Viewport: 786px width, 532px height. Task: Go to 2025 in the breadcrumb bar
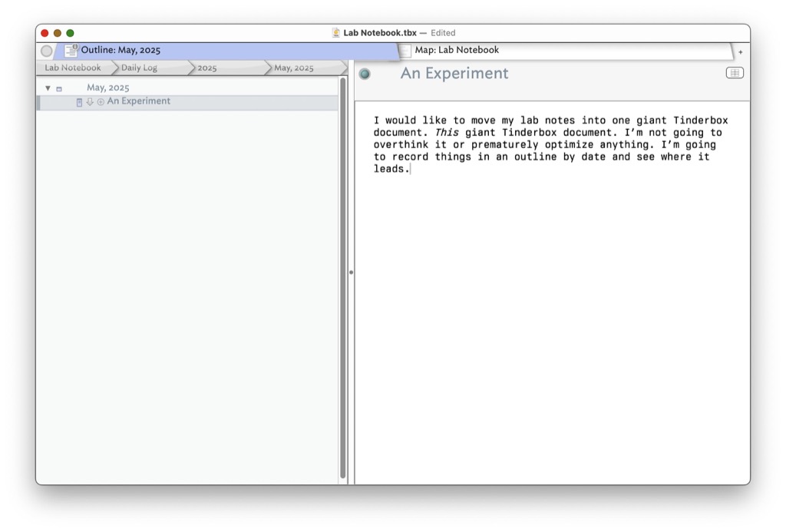tap(207, 68)
